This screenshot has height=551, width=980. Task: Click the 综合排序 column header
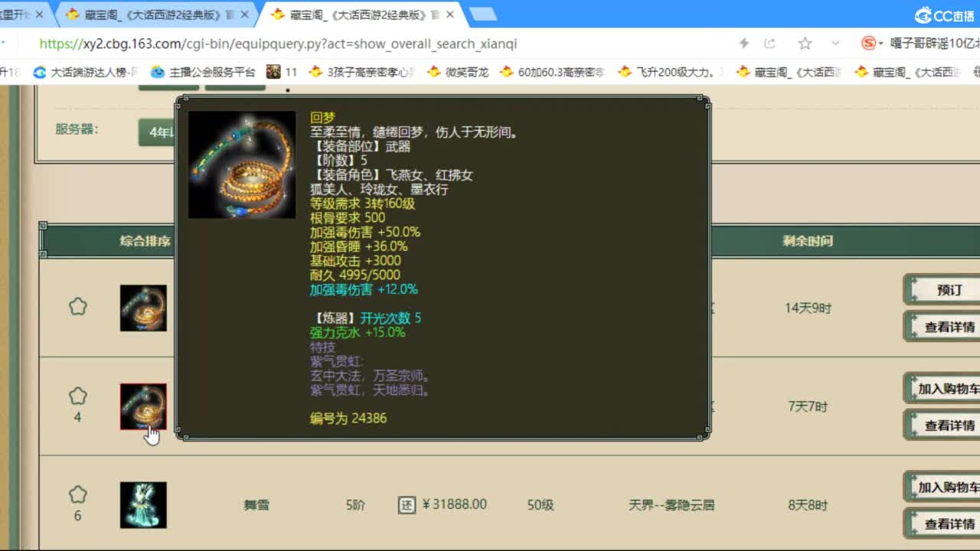(x=145, y=241)
